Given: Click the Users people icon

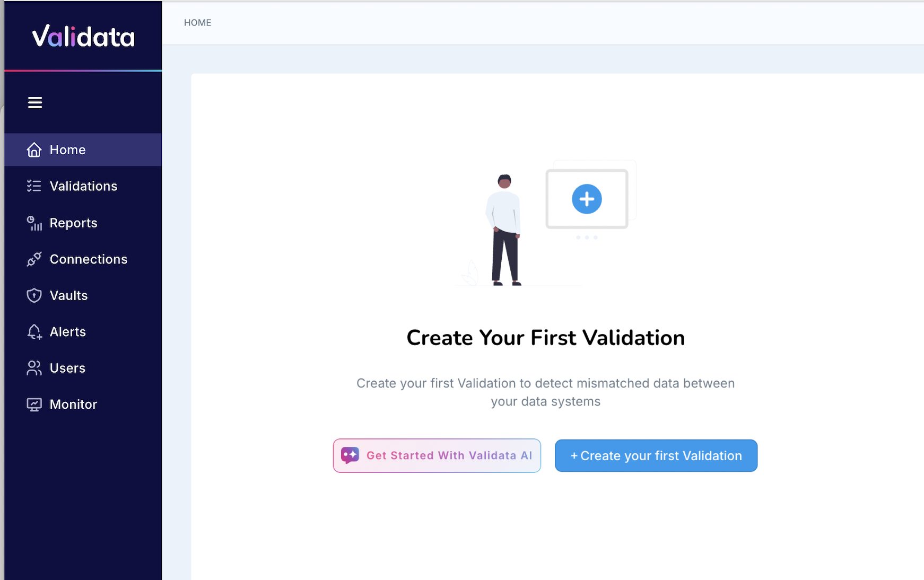Looking at the screenshot, I should pyautogui.click(x=34, y=367).
